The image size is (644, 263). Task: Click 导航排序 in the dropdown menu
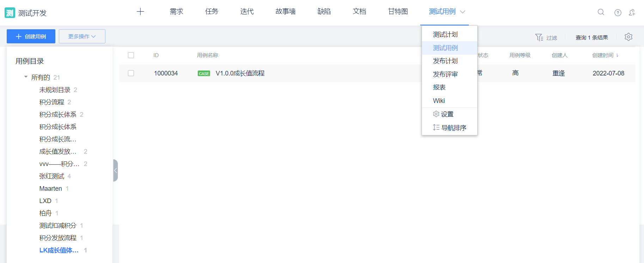click(x=449, y=128)
